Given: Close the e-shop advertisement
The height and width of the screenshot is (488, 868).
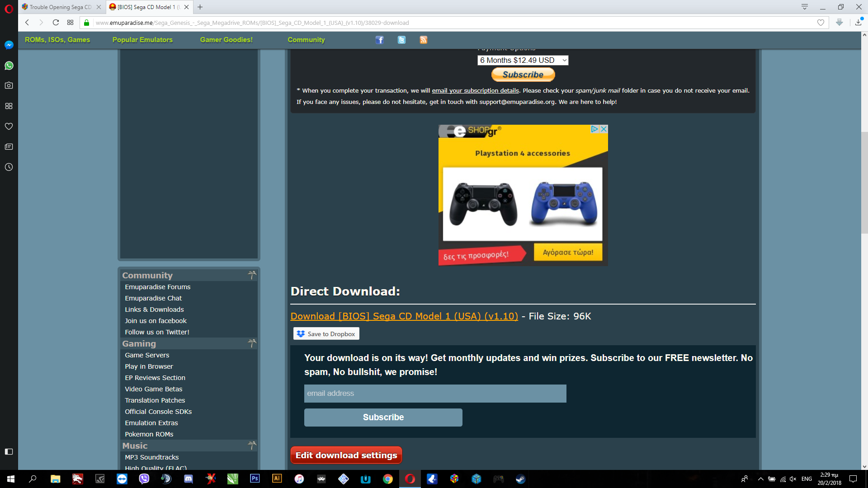Looking at the screenshot, I should coord(604,129).
